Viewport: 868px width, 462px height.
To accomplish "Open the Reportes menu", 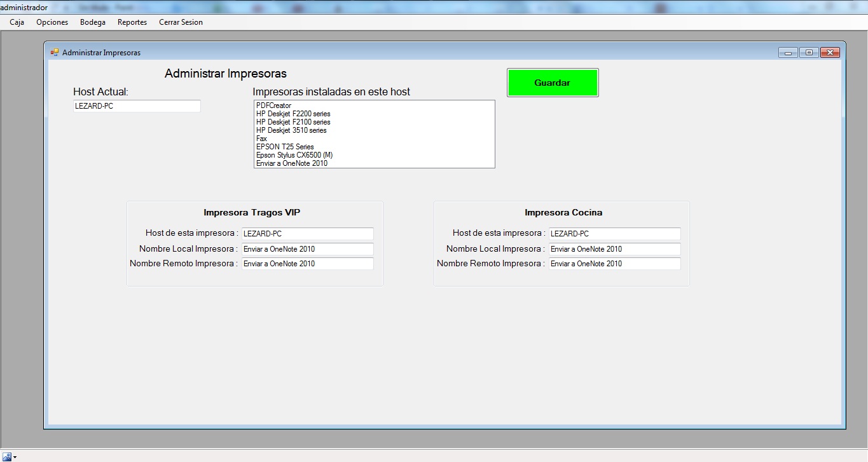I will coord(132,22).
